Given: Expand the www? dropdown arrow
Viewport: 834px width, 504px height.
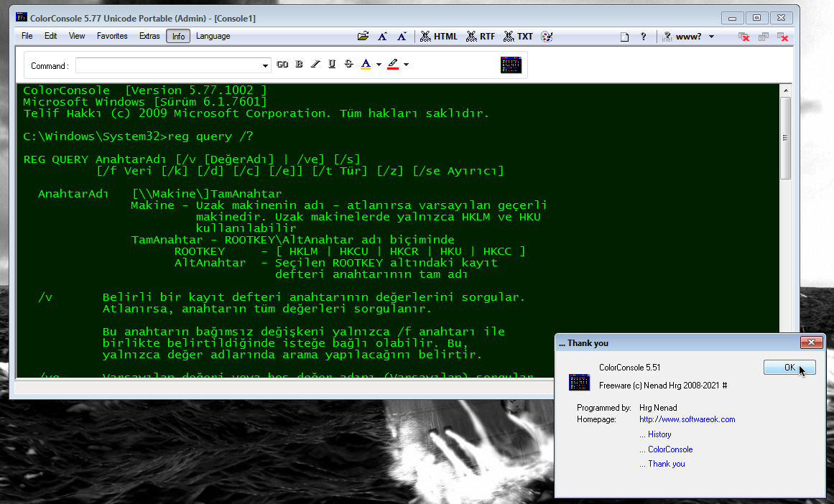Looking at the screenshot, I should (711, 37).
